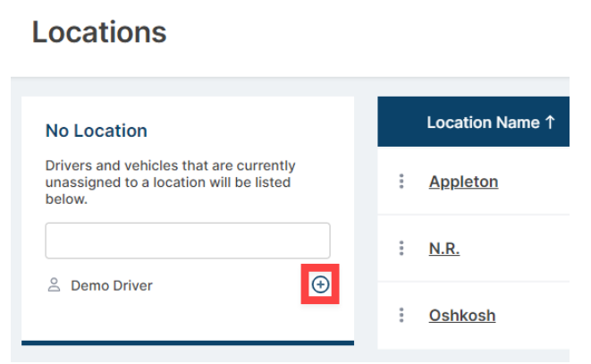Open the three-dot menu for Oshkosh
The width and height of the screenshot is (591, 364).
[401, 315]
